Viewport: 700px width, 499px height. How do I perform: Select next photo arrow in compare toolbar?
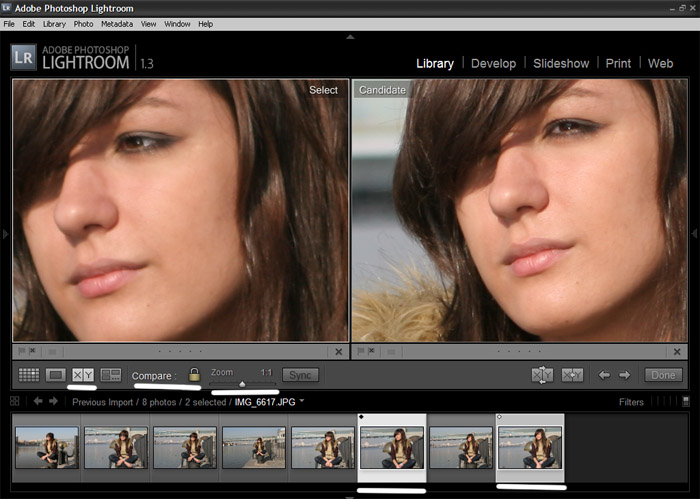tap(625, 375)
